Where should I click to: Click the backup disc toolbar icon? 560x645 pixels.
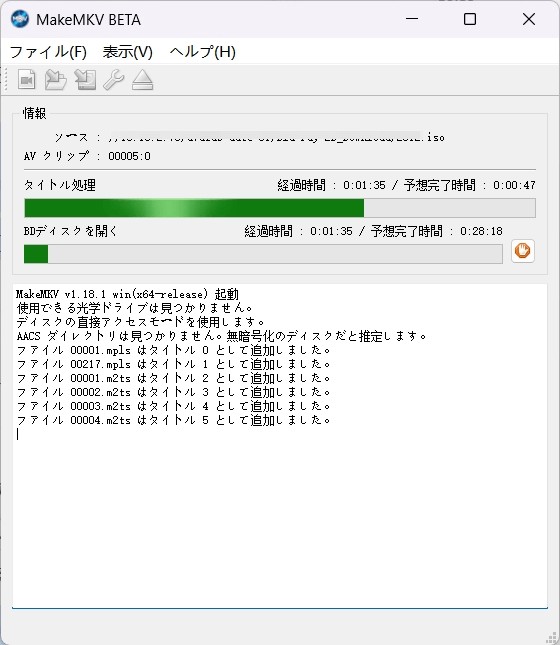(x=85, y=80)
